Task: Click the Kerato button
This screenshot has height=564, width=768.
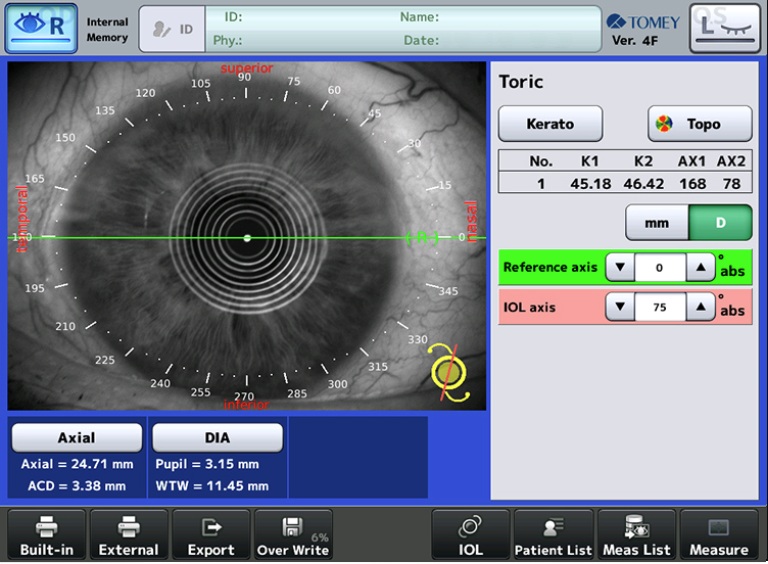Action: [550, 124]
